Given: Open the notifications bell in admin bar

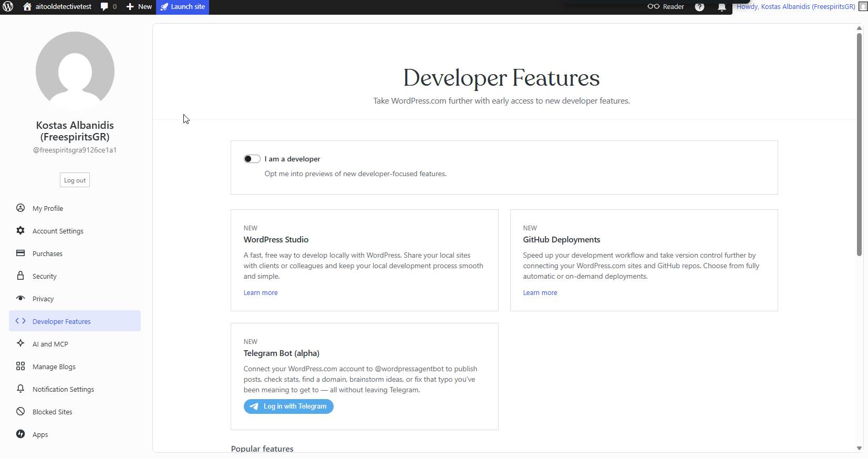Looking at the screenshot, I should (x=722, y=7).
